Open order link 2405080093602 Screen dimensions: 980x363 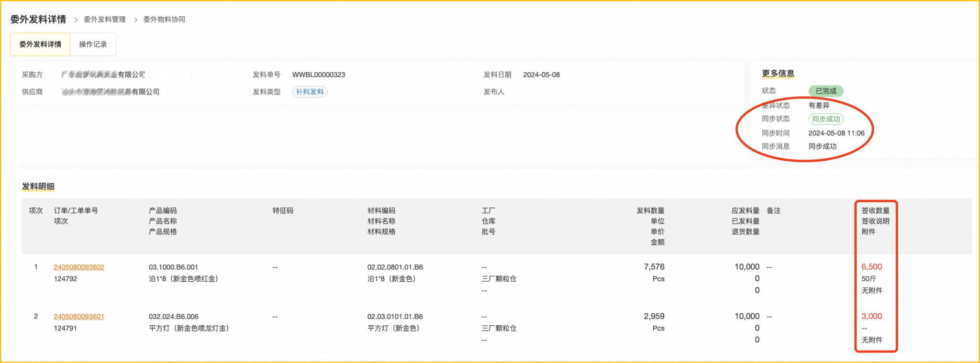pyautogui.click(x=79, y=267)
